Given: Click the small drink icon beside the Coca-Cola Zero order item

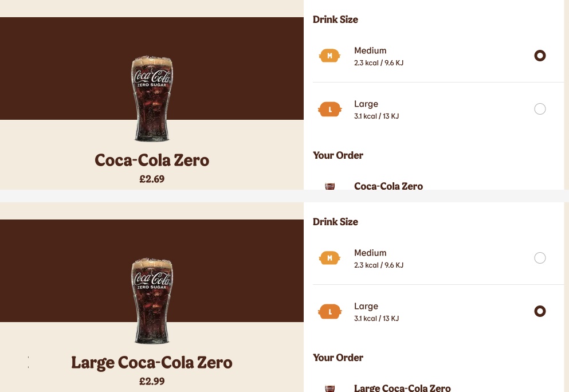Looking at the screenshot, I should pyautogui.click(x=329, y=186).
